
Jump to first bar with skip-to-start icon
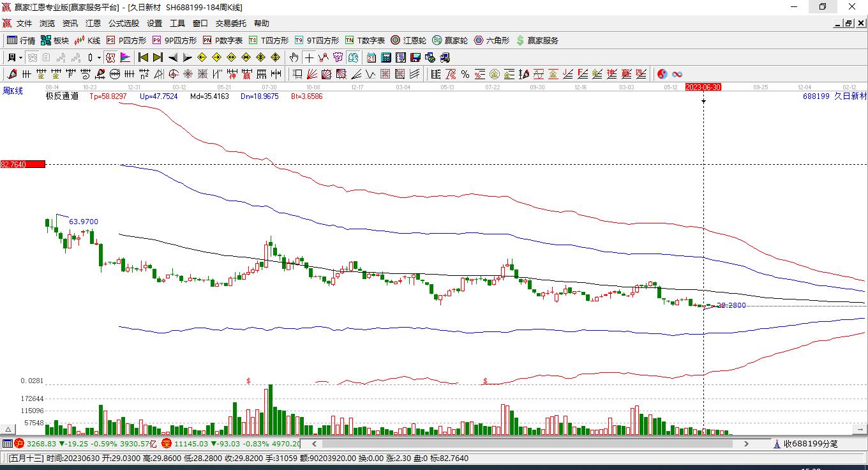coord(143,57)
